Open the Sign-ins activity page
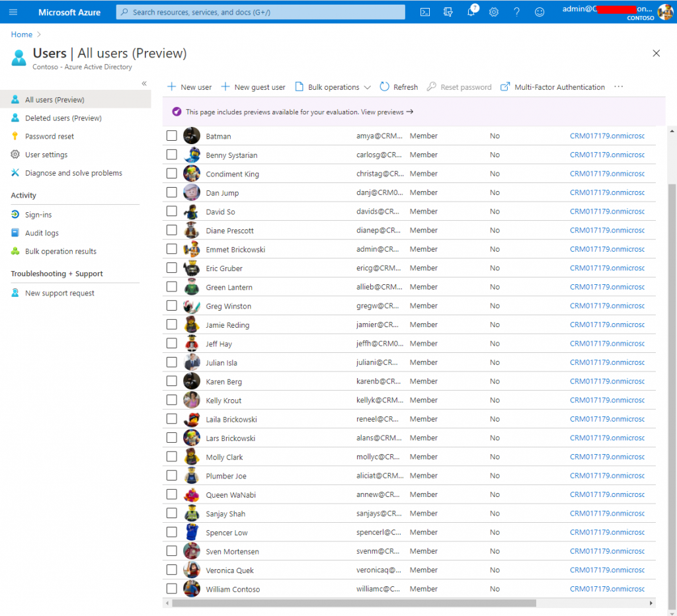677x616 pixels. [38, 215]
